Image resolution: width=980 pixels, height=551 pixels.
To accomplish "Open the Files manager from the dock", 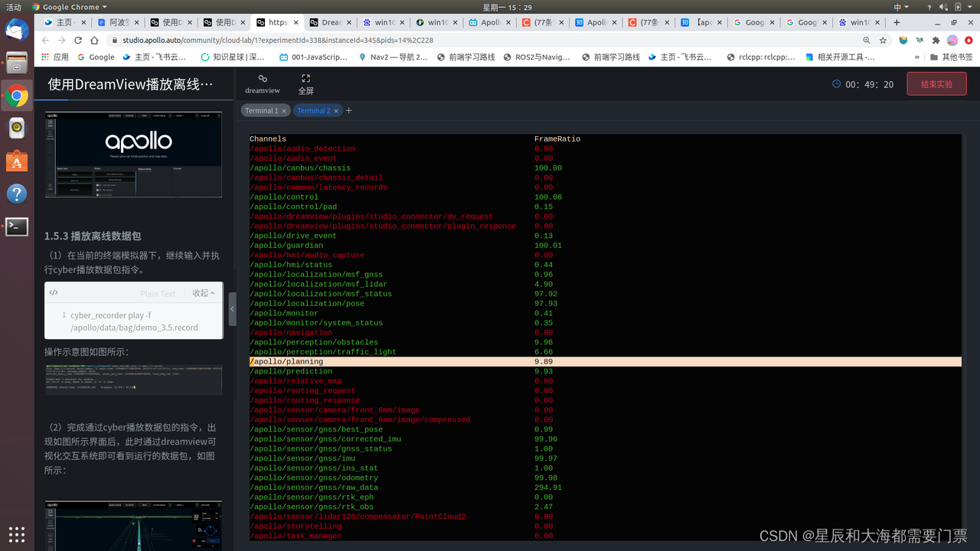I will (17, 63).
